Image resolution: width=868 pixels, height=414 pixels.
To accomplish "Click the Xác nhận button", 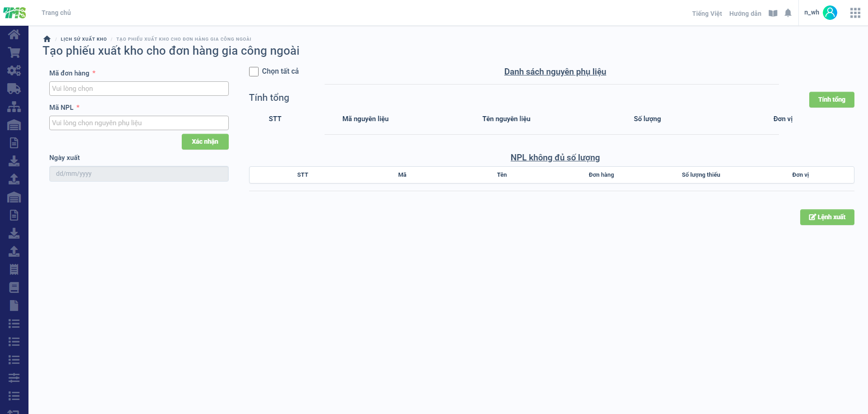I will [205, 141].
